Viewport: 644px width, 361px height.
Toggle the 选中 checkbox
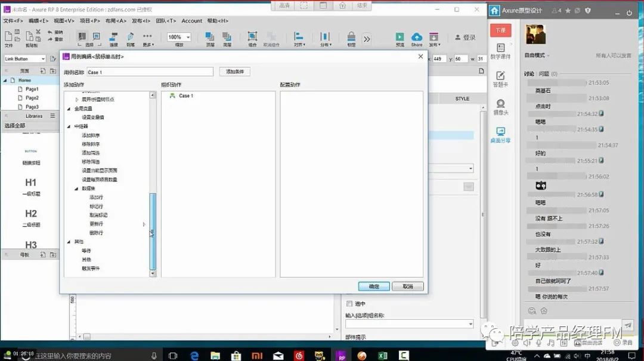[349, 304]
